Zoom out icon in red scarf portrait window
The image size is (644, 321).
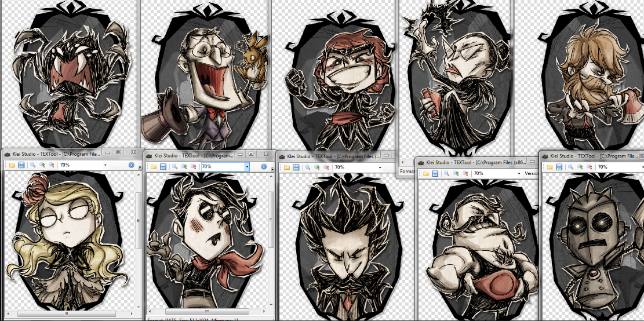point(194,167)
